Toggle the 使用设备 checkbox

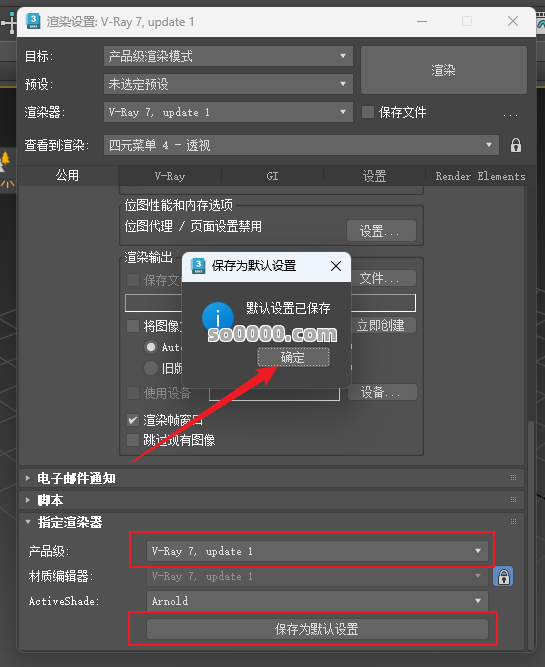point(133,393)
